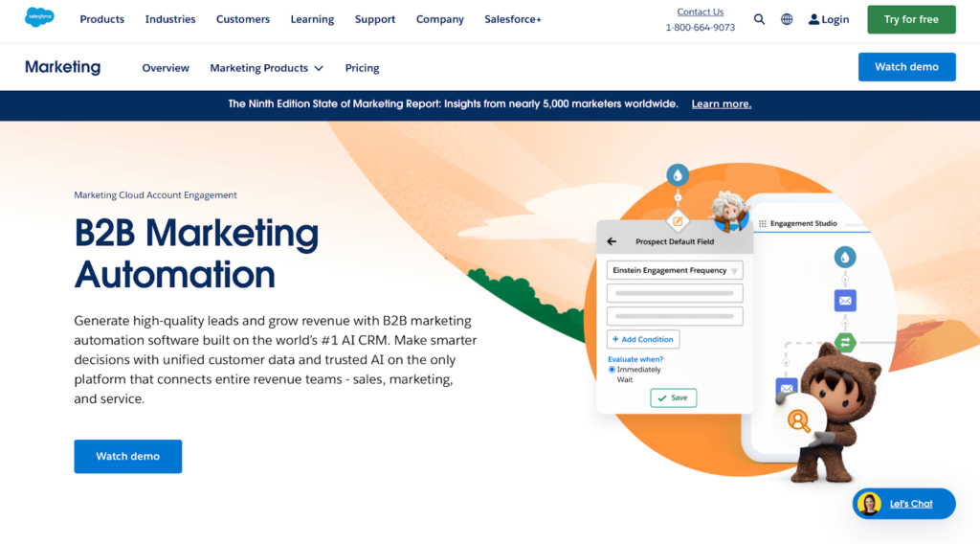
Task: Click the Wait option text
Action: coord(624,379)
